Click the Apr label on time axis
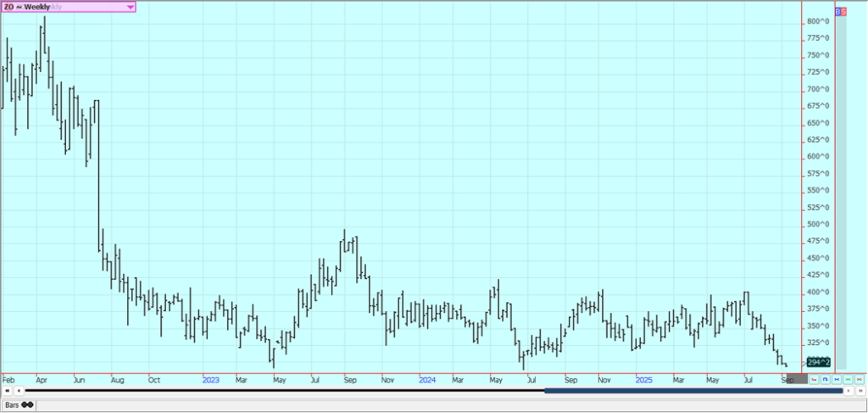 [x=42, y=381]
